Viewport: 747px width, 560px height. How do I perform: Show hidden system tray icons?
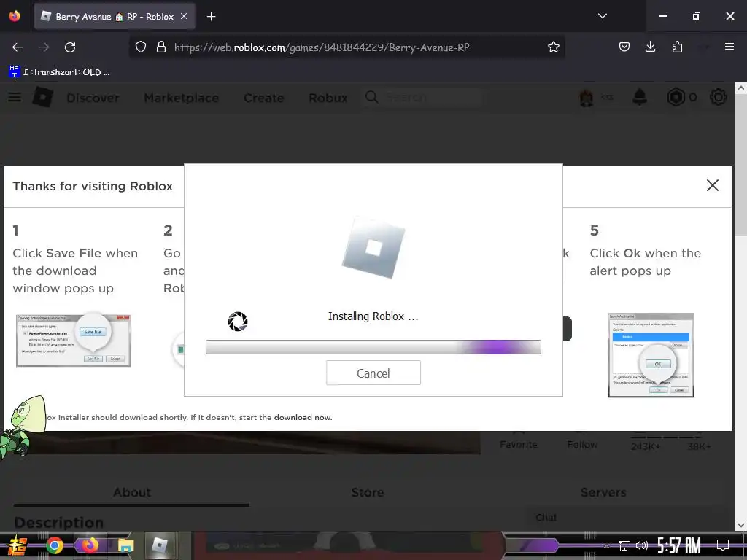pyautogui.click(x=606, y=545)
